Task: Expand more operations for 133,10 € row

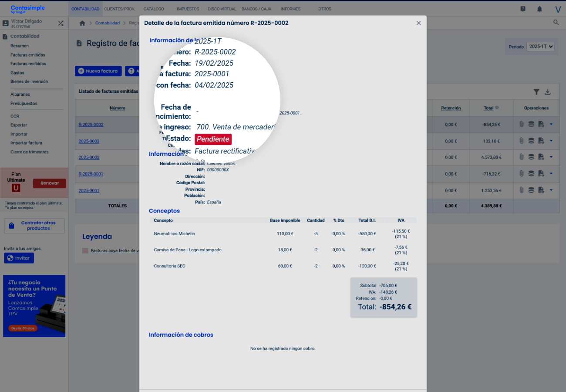Action: click(551, 140)
